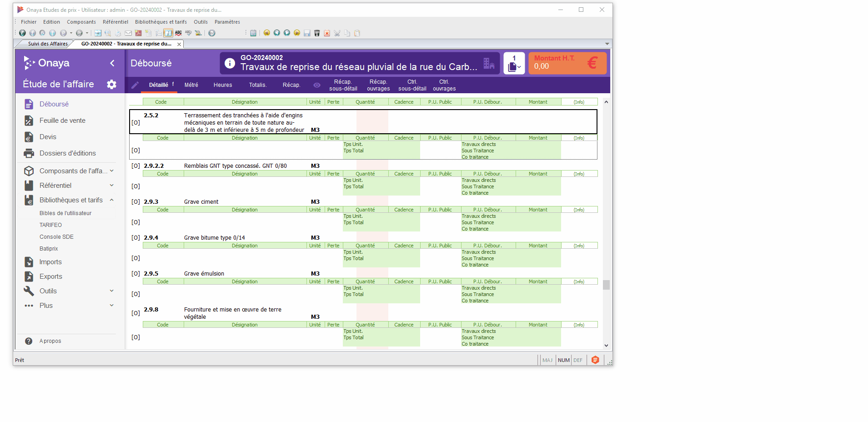Click the vertical scrollbar thumb
The image size is (868, 422).
tap(606, 285)
